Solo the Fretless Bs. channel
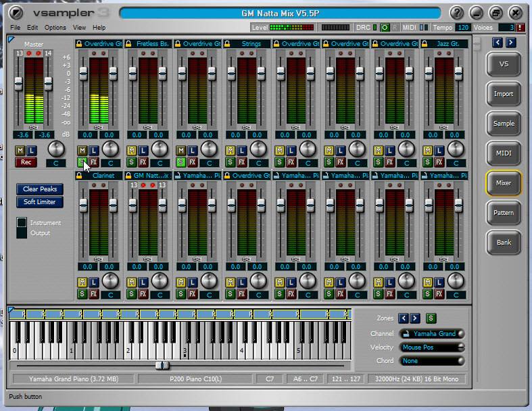 point(132,162)
